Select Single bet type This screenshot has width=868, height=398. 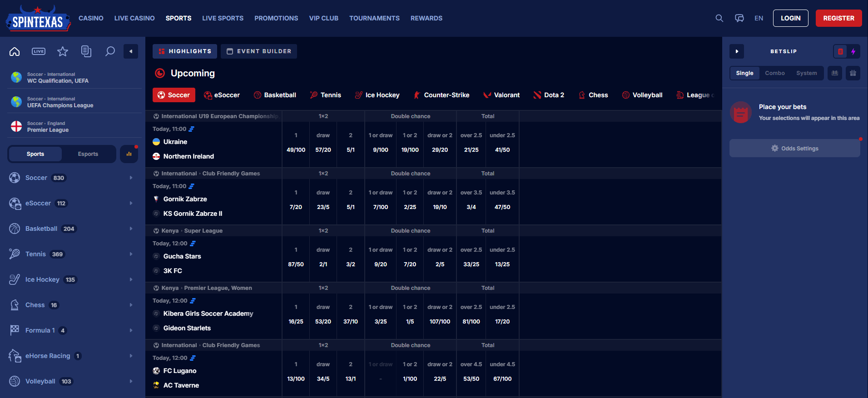tap(744, 73)
